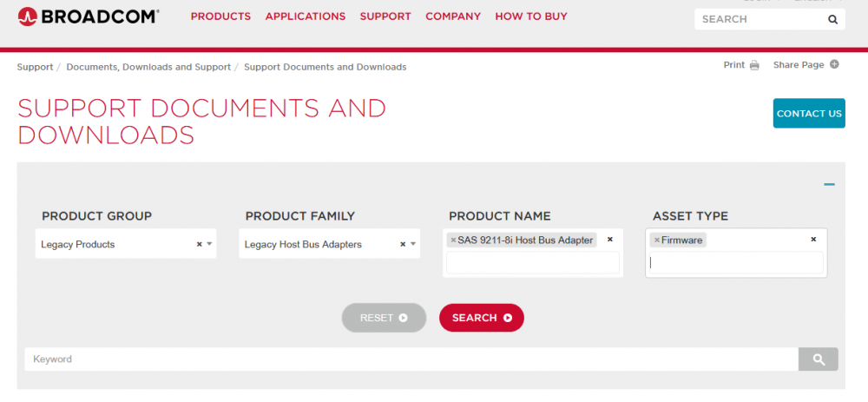Click the gray keyword search magnifier button
Viewport: 868px width, 402px height.
pyautogui.click(x=819, y=359)
